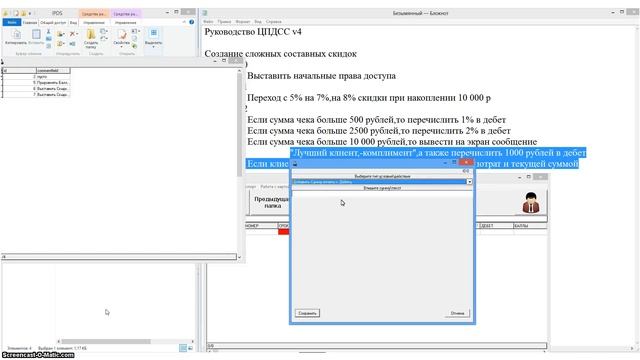The image size is (640, 360).
Task: Click the id column header in table
Action: [x=19, y=71]
